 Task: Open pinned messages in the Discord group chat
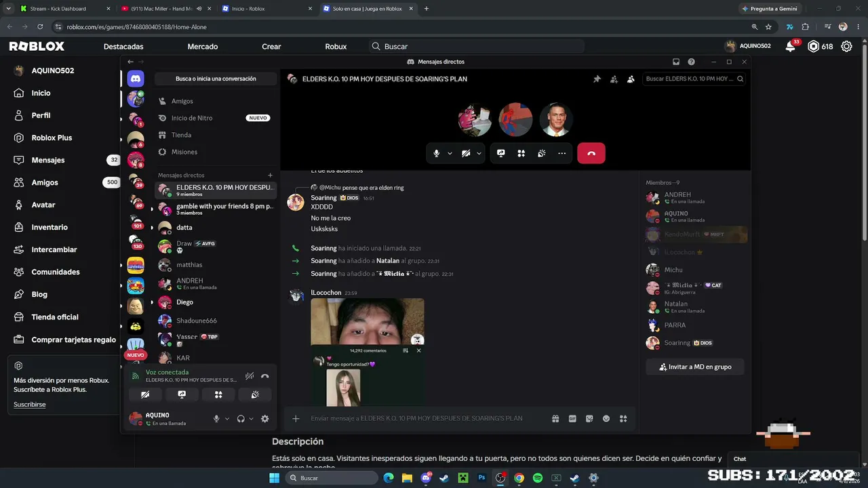coord(597,79)
